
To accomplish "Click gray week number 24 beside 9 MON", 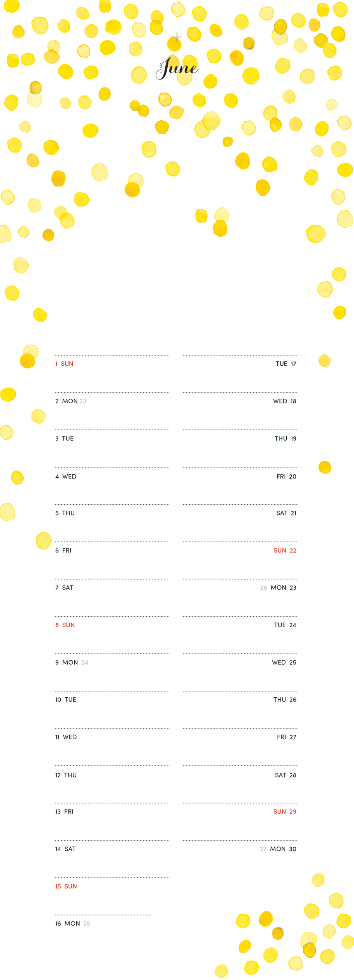I will click(x=85, y=662).
